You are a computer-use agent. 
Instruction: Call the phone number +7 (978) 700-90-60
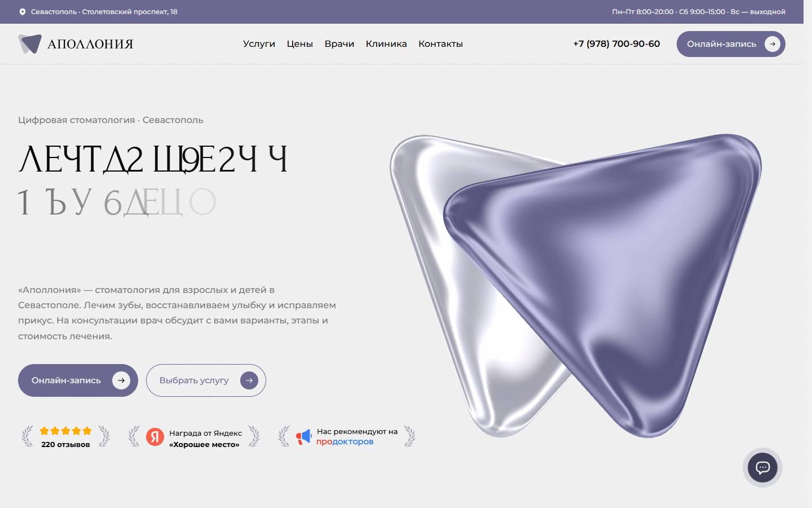point(616,44)
